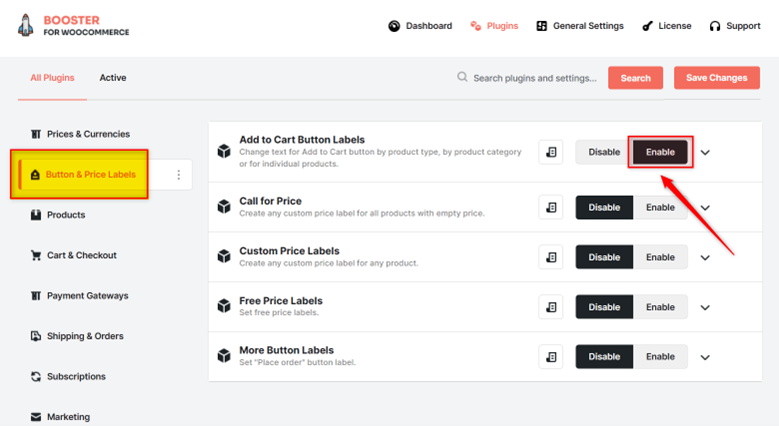Open documentation icon for More Button Labels

pyautogui.click(x=550, y=357)
